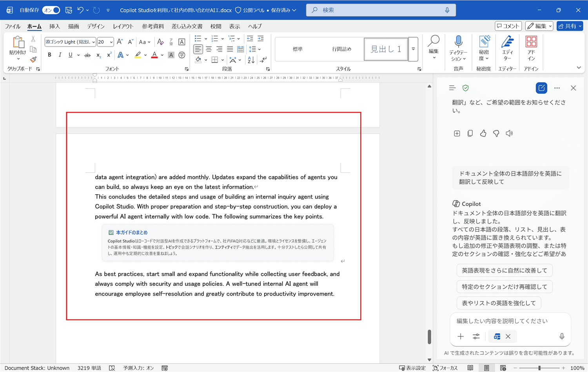588x372 pixels.
Task: Toggle Superscript formatting
Action: coord(109,55)
